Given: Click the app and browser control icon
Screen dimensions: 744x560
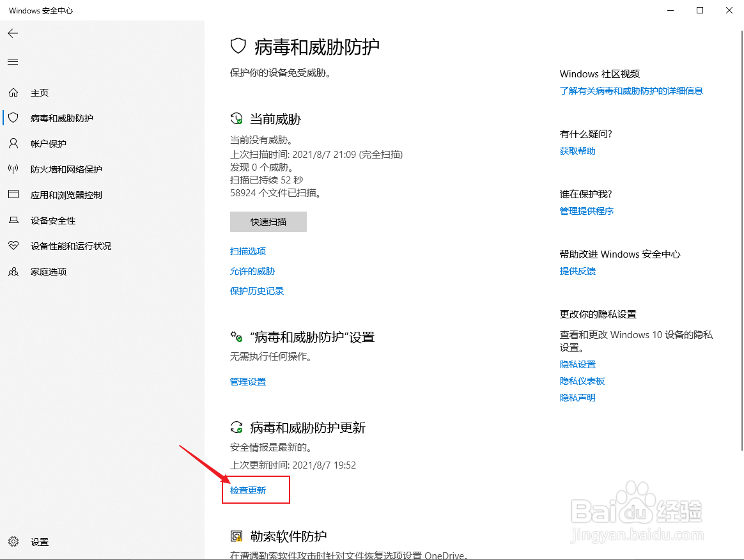Looking at the screenshot, I should pyautogui.click(x=13, y=194).
